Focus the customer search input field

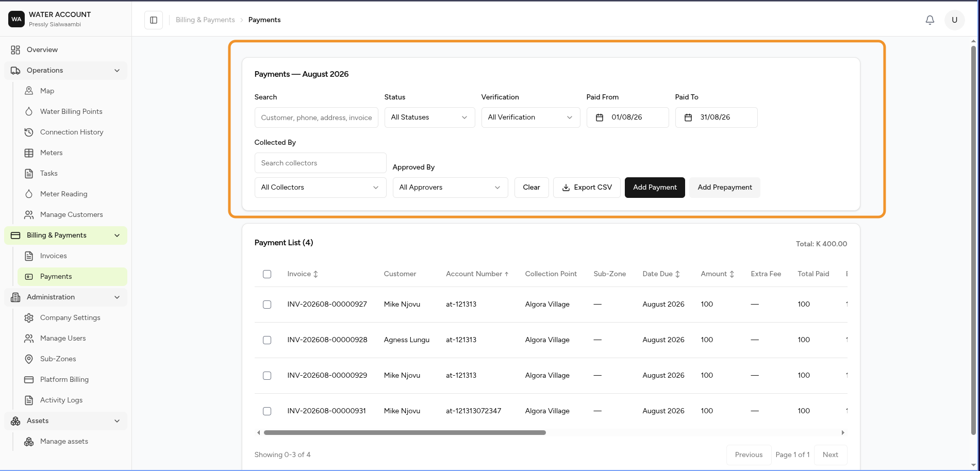(316, 117)
